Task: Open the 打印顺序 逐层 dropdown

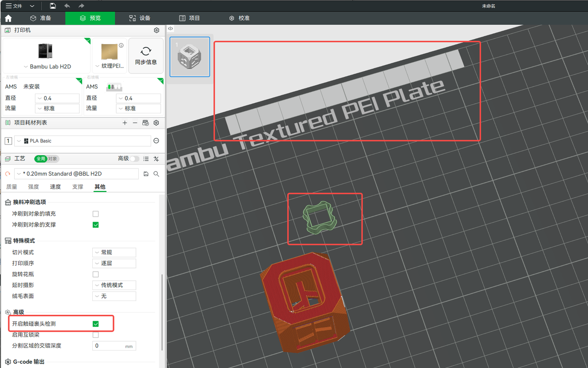Action: (114, 263)
